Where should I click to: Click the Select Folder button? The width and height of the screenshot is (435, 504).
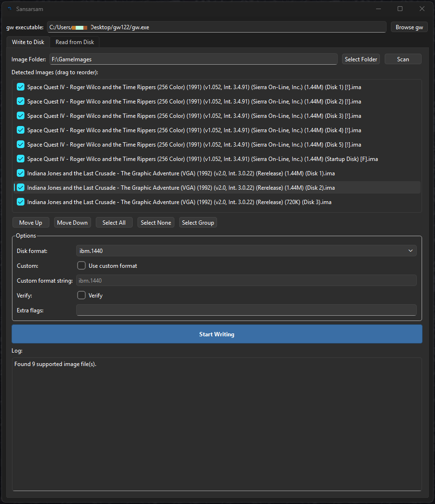coord(361,59)
